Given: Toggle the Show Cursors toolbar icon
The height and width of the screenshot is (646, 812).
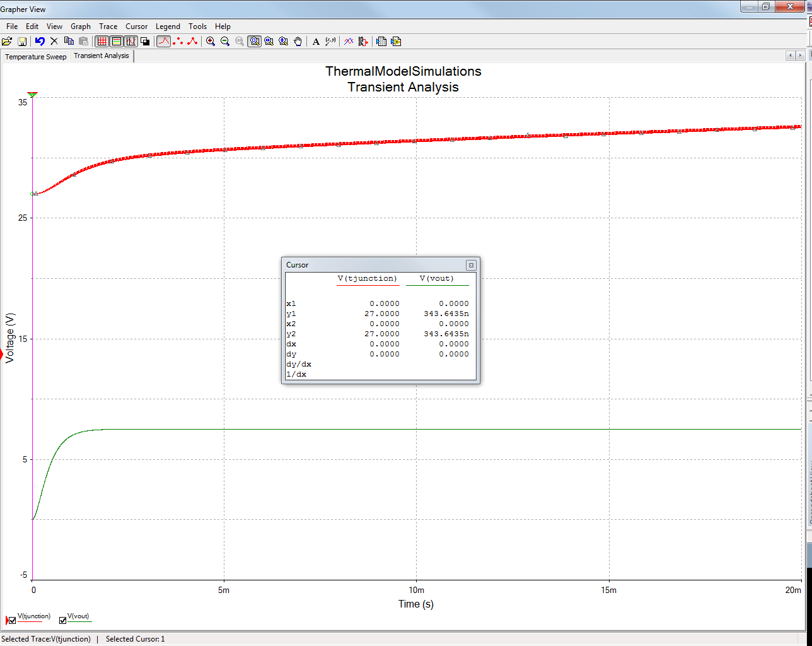Looking at the screenshot, I should coord(130,42).
